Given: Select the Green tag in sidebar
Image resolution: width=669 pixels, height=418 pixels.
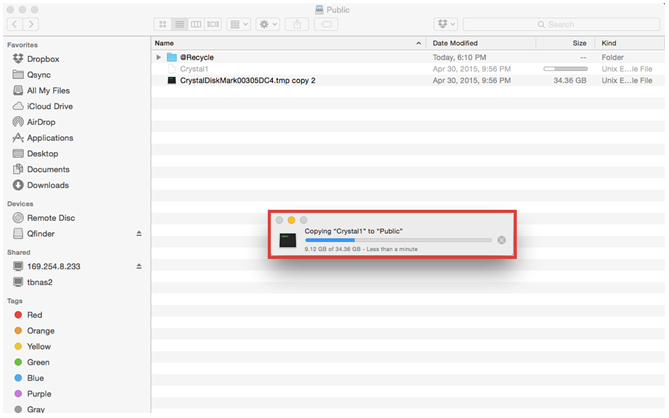Looking at the screenshot, I should coord(38,362).
